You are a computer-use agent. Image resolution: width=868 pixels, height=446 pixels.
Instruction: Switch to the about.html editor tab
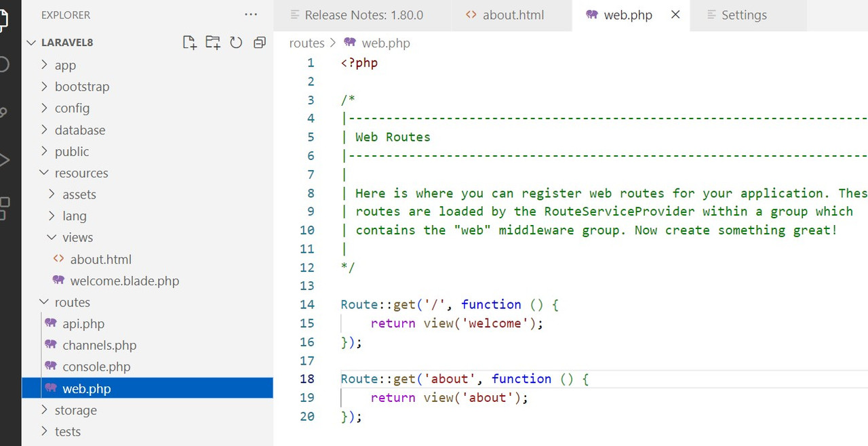[x=512, y=15]
